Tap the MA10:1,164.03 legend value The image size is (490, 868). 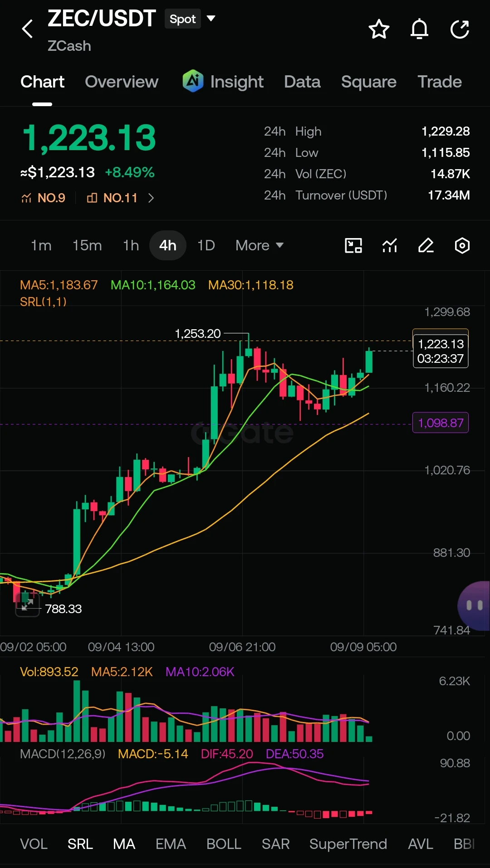click(153, 285)
